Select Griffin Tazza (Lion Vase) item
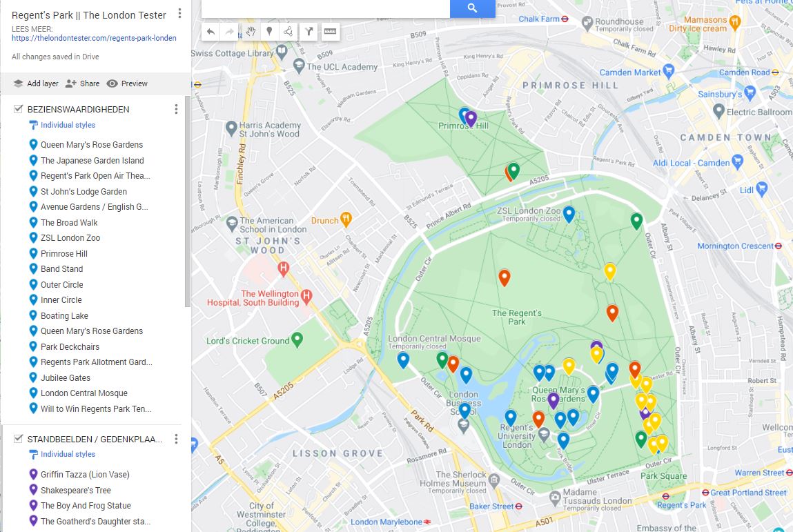Screen dimensions: 793x532 point(85,474)
